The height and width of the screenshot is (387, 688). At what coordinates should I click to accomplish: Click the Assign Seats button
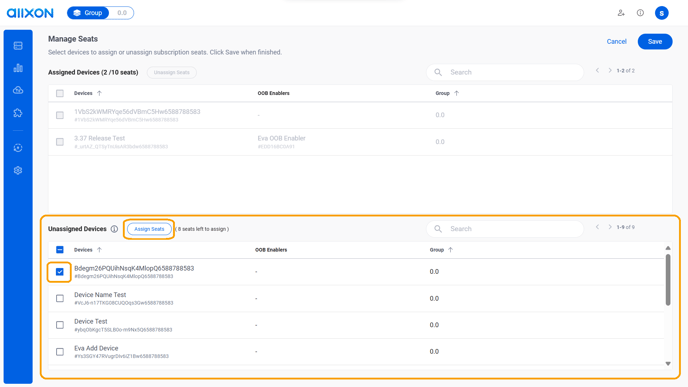click(x=149, y=229)
